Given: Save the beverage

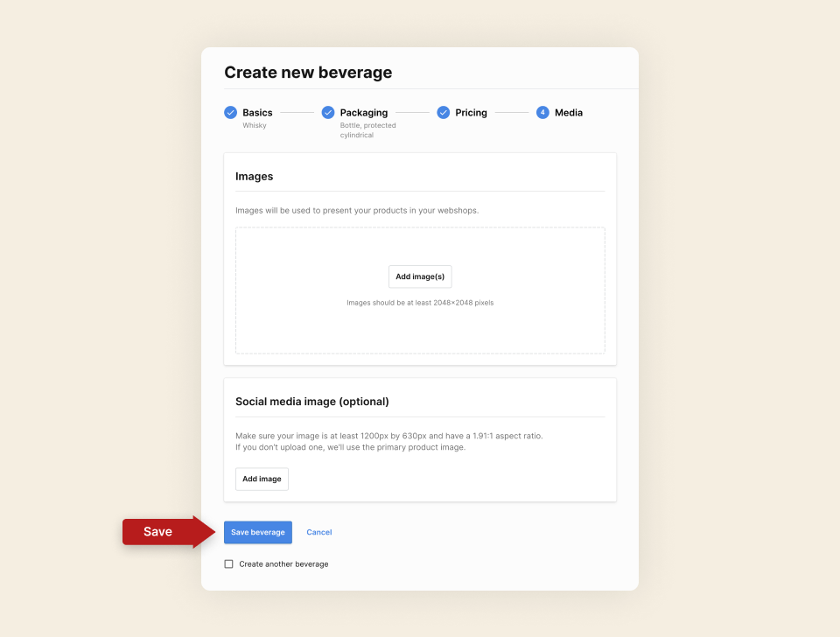Looking at the screenshot, I should 257,532.
